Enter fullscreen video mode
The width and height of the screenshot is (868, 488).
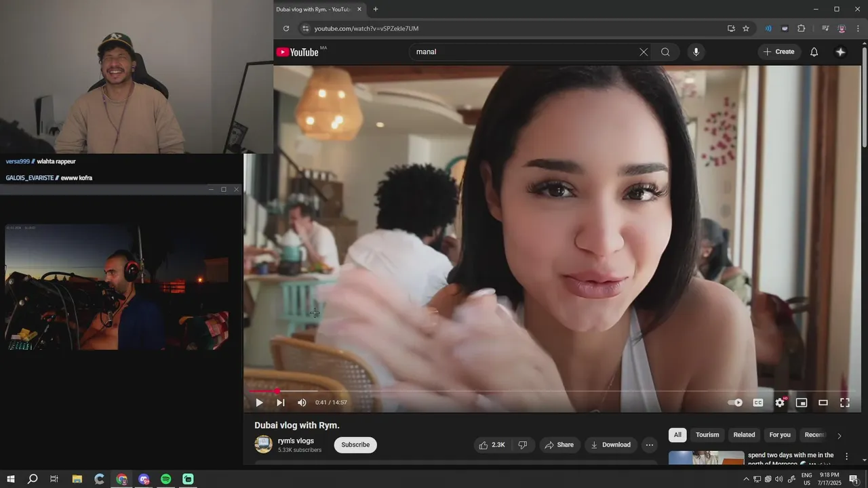tap(845, 403)
